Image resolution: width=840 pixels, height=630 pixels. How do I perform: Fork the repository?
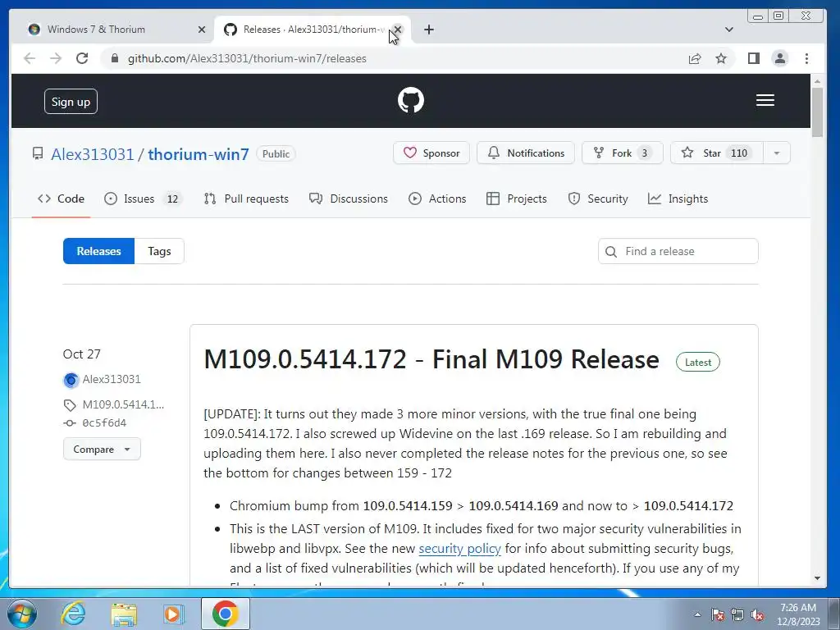coord(622,153)
